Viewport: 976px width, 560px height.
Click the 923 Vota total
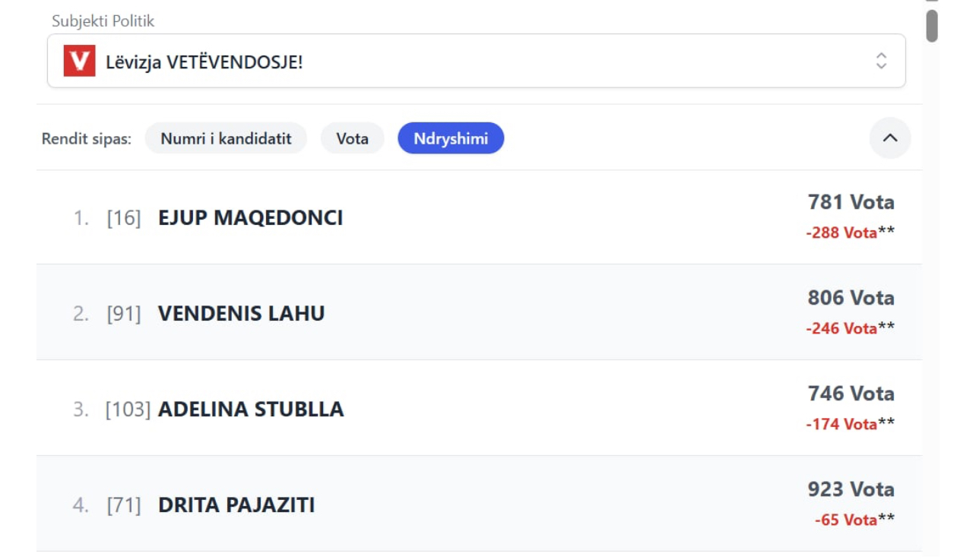pyautogui.click(x=851, y=489)
